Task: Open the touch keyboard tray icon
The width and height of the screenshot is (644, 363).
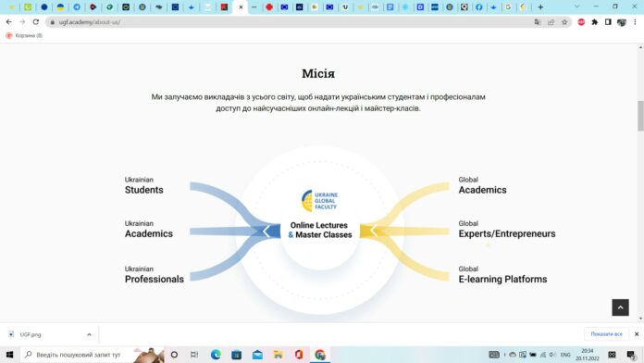Action: (494, 355)
